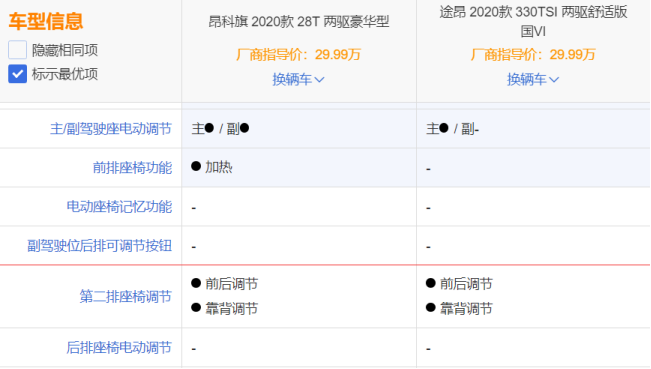Enable the 隐藏相同项 checkbox

click(17, 50)
